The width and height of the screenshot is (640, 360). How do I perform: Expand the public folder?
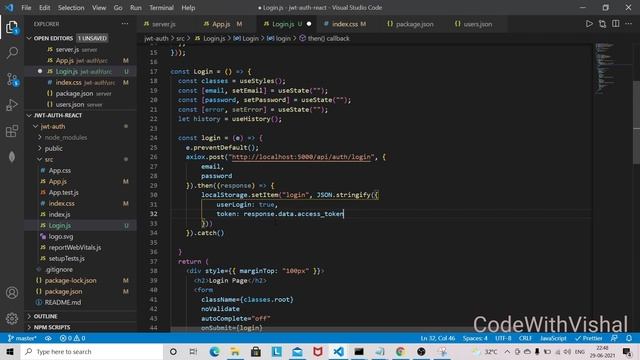53,149
